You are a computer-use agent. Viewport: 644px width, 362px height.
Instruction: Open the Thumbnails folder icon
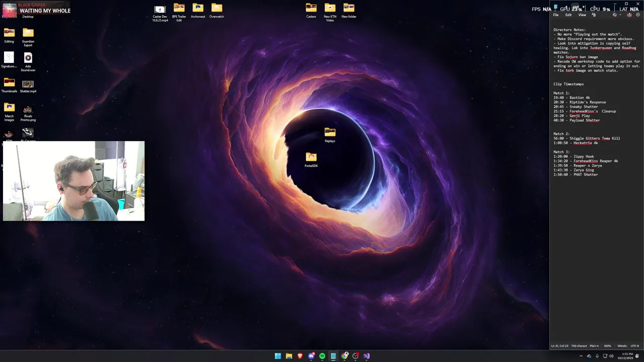9,85
